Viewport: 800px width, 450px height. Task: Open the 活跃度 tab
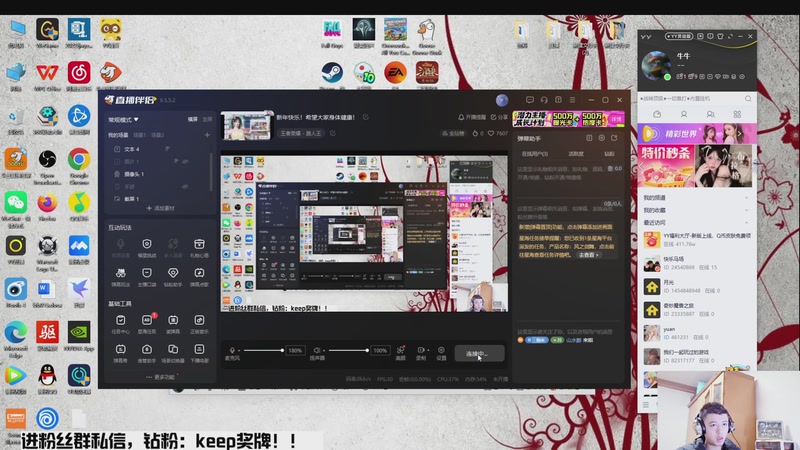coord(576,154)
